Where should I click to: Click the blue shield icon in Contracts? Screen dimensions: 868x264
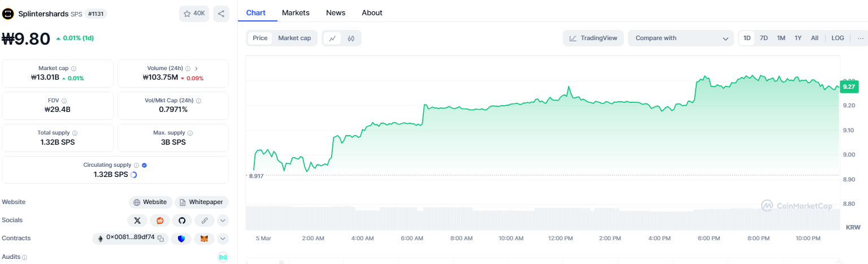181,239
